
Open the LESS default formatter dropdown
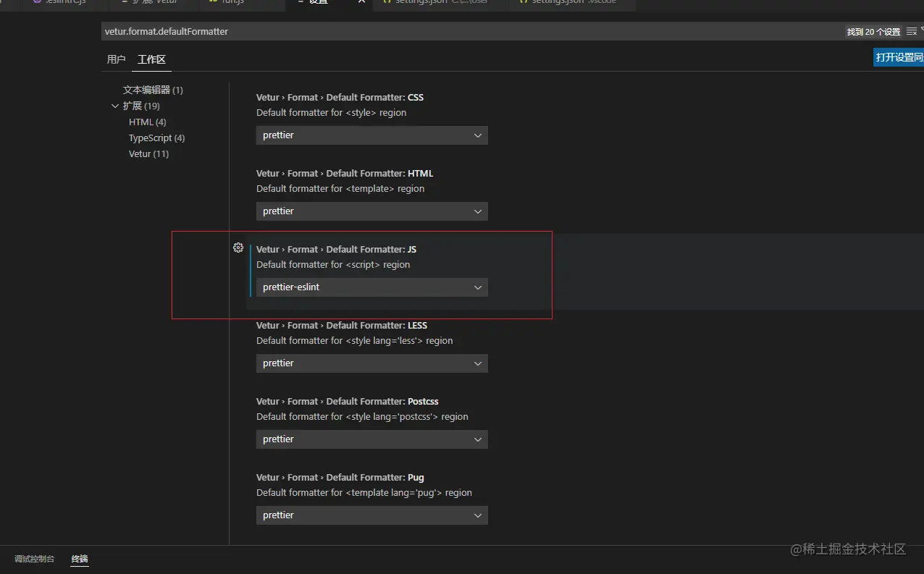coord(371,363)
